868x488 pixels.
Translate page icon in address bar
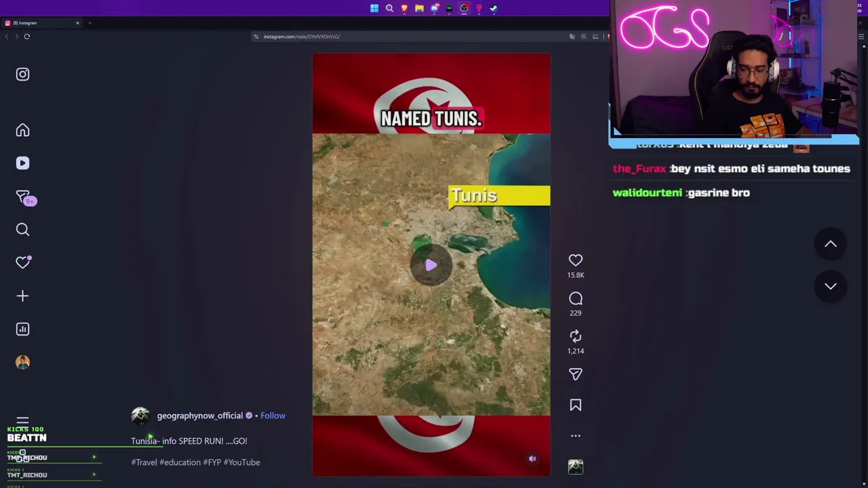pos(572,37)
